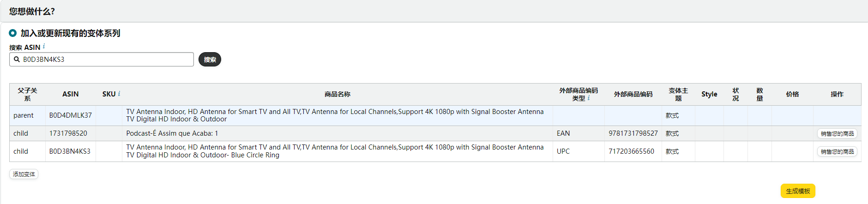Click the 您想做什么? section header
This screenshot has width=868, height=204.
[32, 11]
